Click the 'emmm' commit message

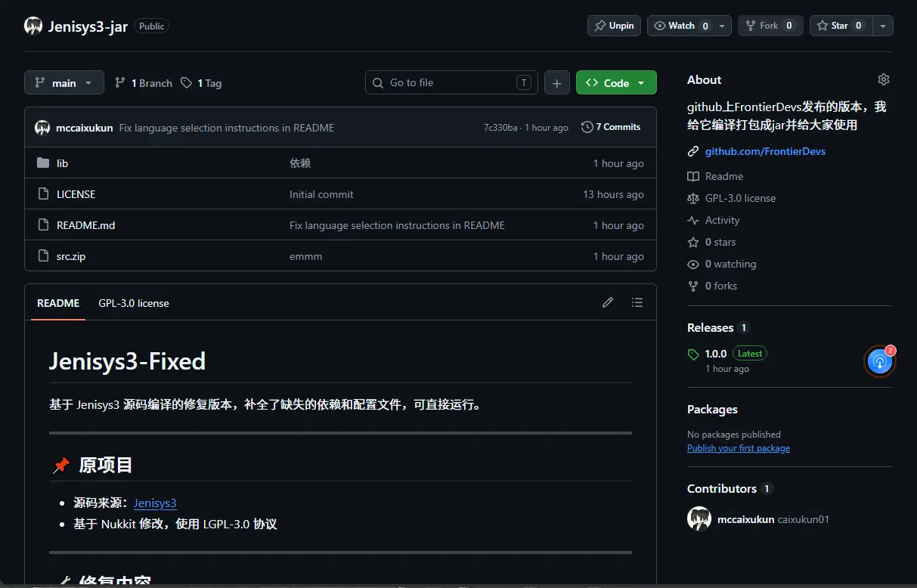(x=306, y=256)
